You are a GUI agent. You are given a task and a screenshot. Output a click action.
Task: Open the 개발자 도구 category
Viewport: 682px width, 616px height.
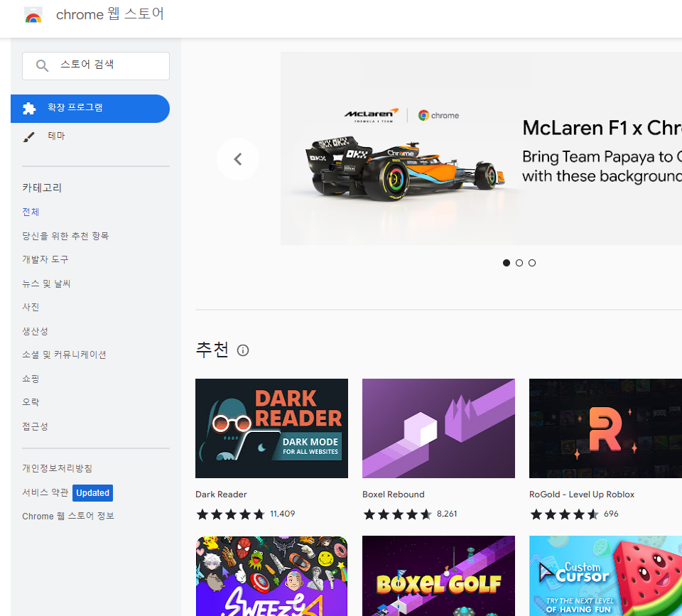point(45,259)
